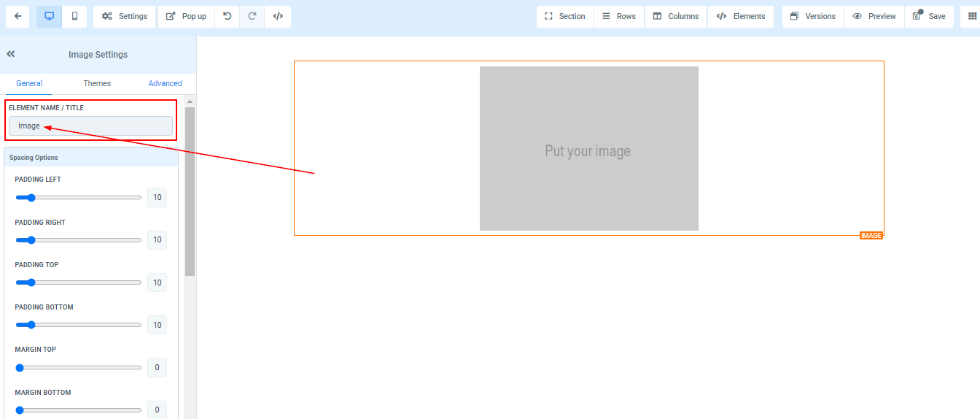This screenshot has width=980, height=419.
Task: Switch to desktop view icon
Action: click(x=50, y=16)
